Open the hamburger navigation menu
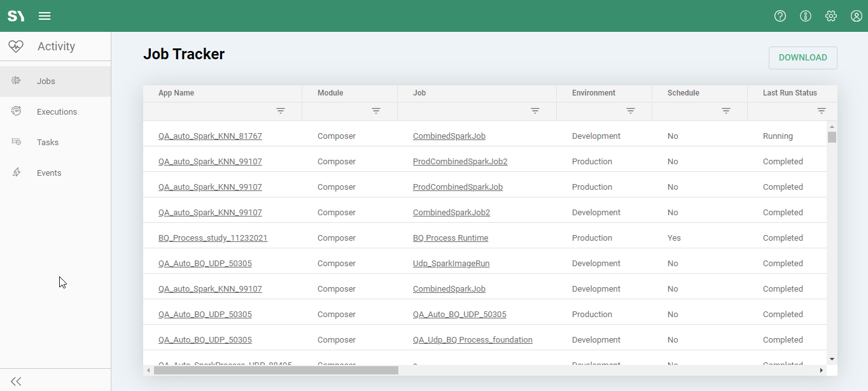Image resolution: width=868 pixels, height=391 pixels. 45,16
